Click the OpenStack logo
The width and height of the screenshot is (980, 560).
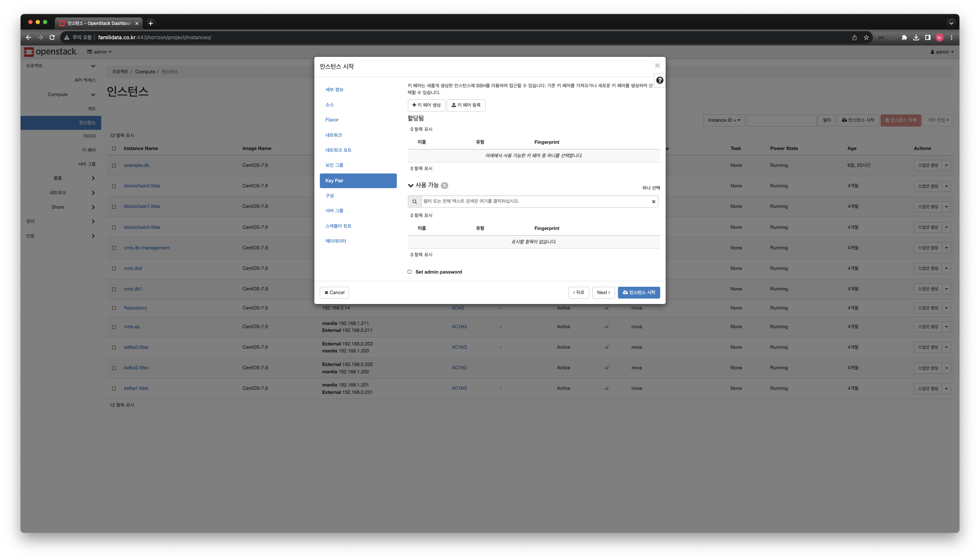[x=51, y=52]
